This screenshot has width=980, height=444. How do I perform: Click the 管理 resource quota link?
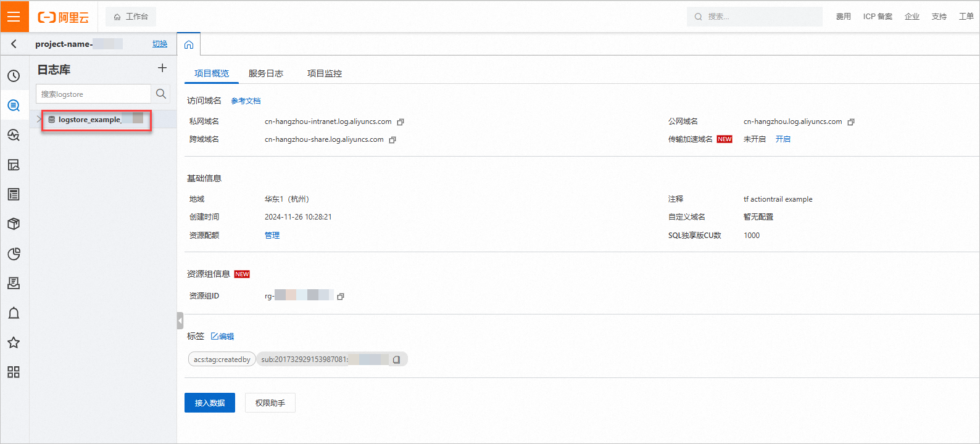click(x=272, y=236)
